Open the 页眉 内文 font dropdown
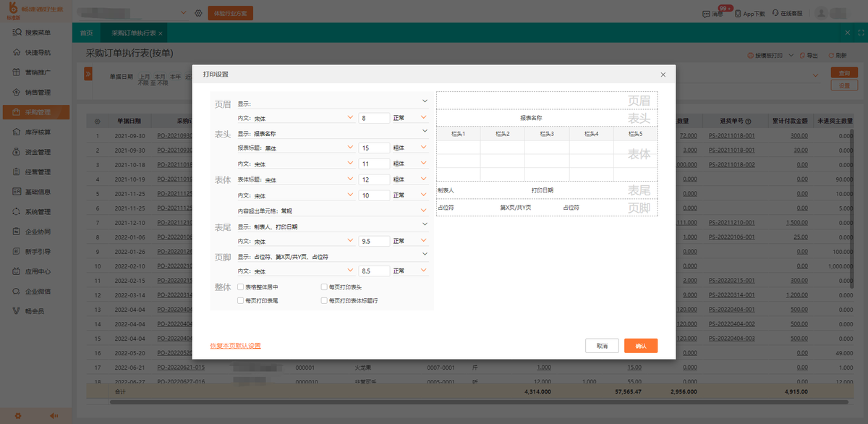The image size is (868, 424). [x=296, y=117]
